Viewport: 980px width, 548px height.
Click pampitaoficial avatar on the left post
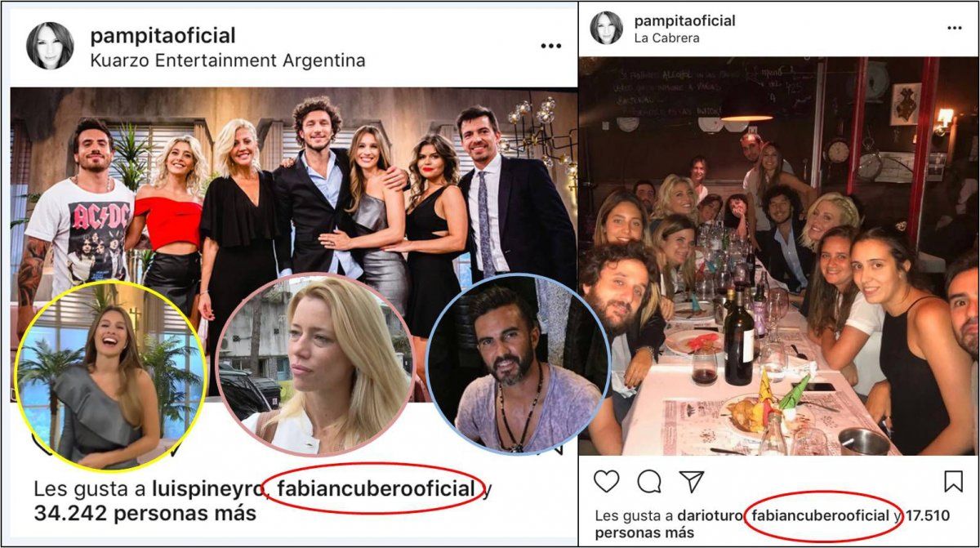[x=50, y=47]
